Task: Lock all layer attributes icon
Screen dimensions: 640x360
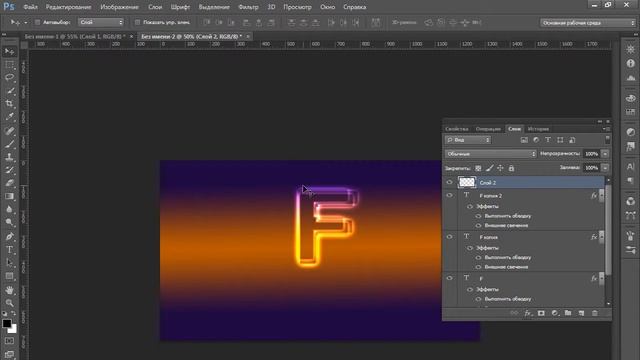Action: point(511,168)
